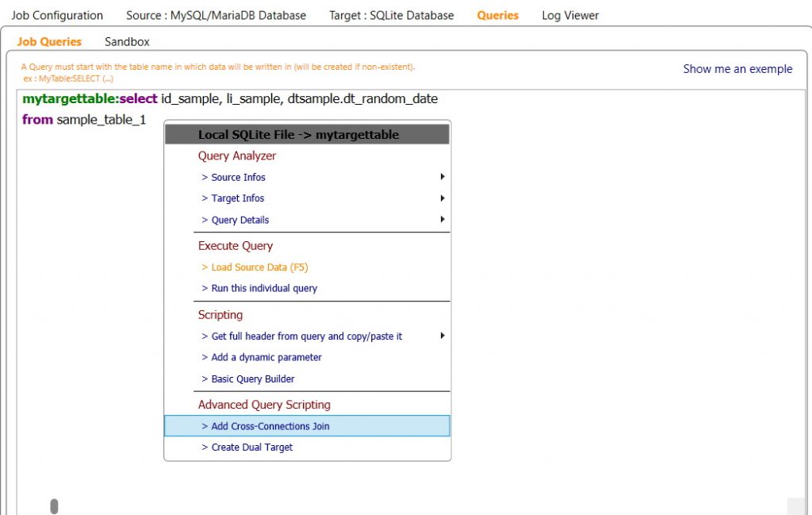Expand the Query Details submenu
This screenshot has width=812, height=515.
click(307, 220)
